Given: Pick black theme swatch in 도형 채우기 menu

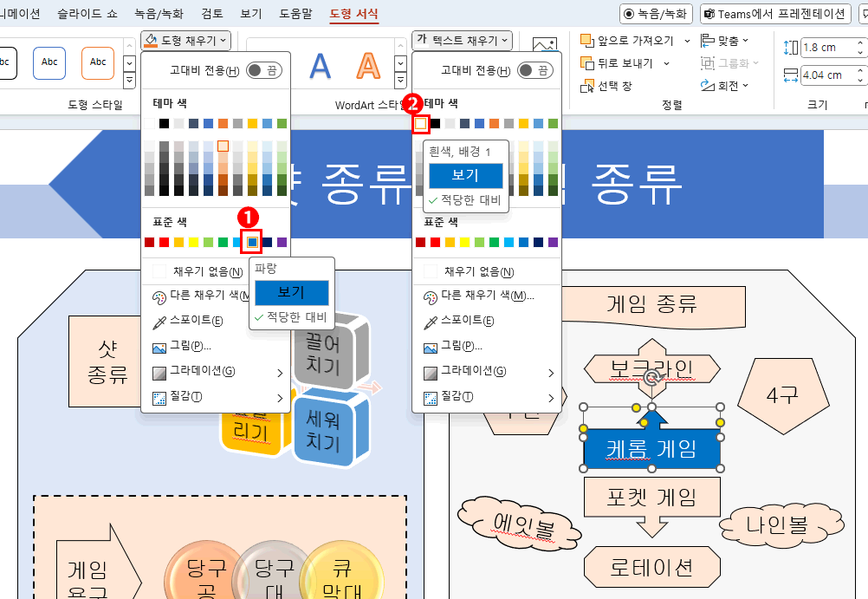Looking at the screenshot, I should click(x=164, y=124).
